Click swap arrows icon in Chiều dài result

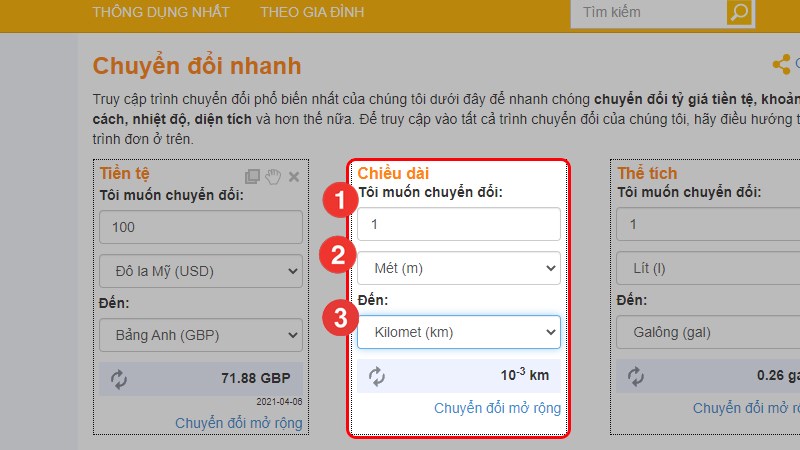[x=377, y=376]
